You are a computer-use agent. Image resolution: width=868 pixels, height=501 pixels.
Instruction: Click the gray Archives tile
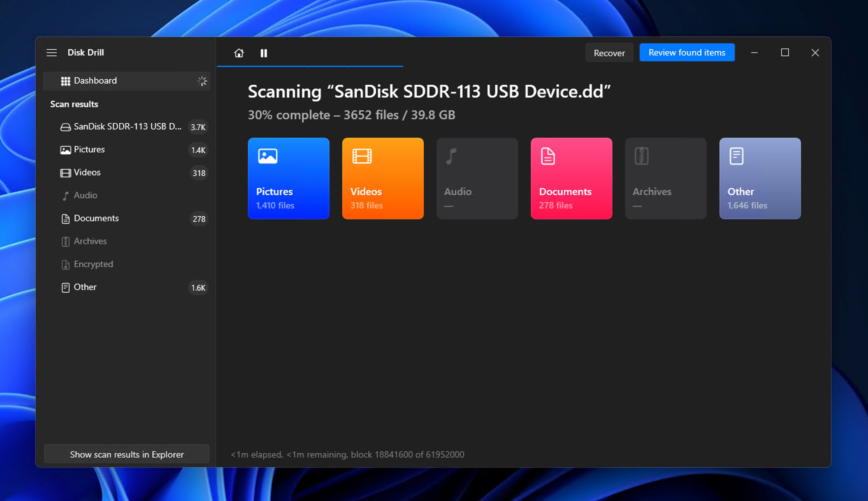tap(665, 178)
